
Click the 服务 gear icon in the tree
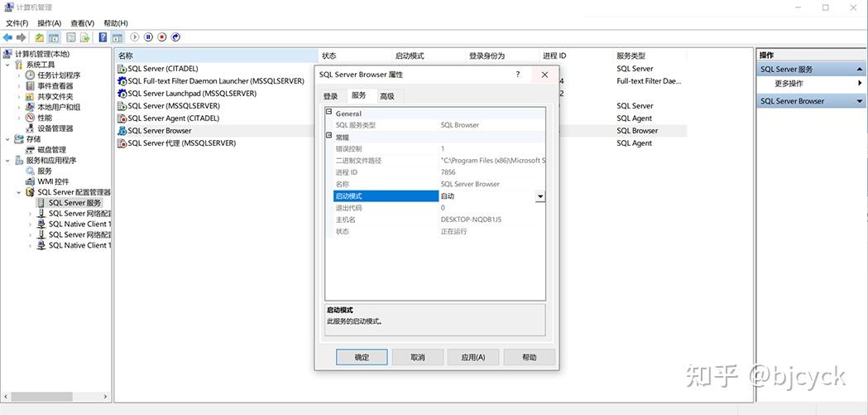click(30, 171)
